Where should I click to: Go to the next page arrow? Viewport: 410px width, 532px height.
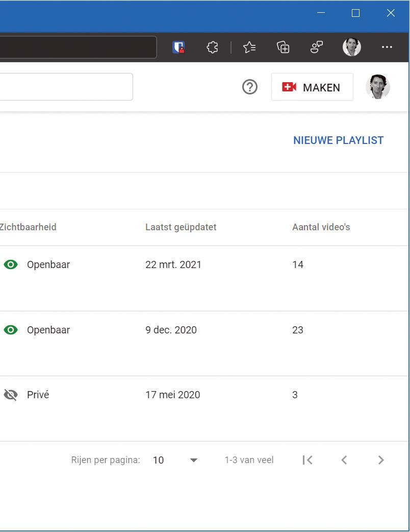[x=381, y=460]
